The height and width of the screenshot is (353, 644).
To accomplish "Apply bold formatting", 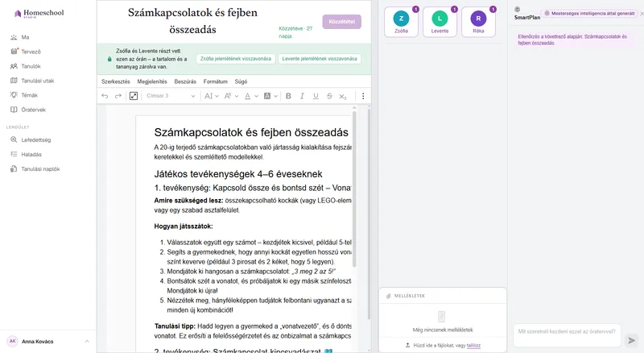I will (x=288, y=96).
